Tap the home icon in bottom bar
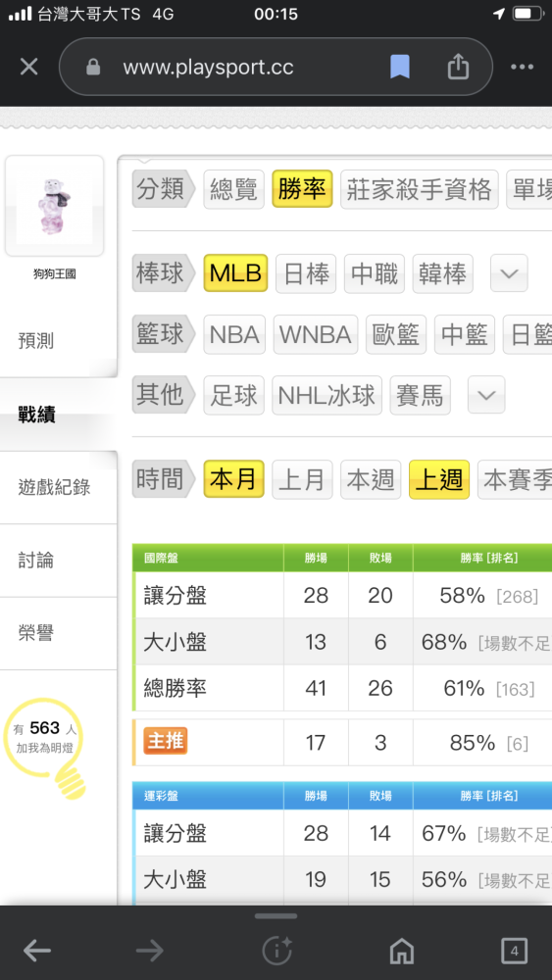The height and width of the screenshot is (980, 552). (401, 952)
